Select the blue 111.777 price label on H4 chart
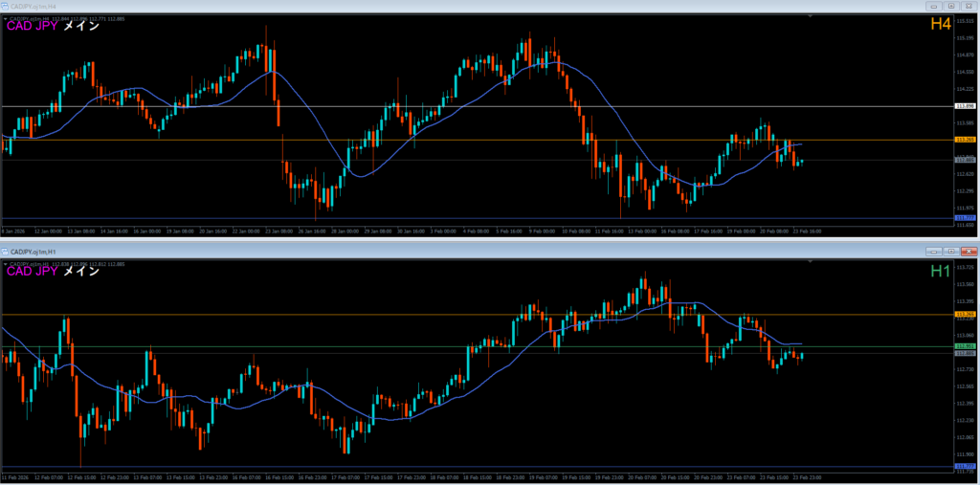Image resolution: width=980 pixels, height=485 pixels. 965,218
